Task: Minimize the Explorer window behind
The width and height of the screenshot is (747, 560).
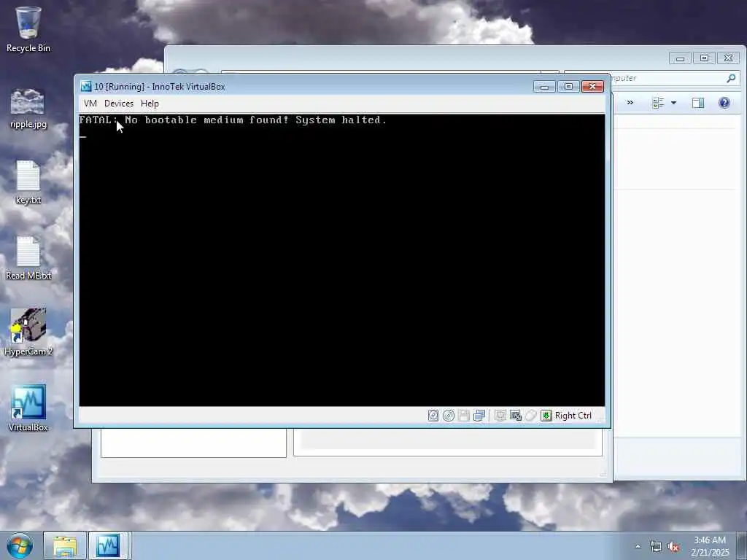Action: 680,58
